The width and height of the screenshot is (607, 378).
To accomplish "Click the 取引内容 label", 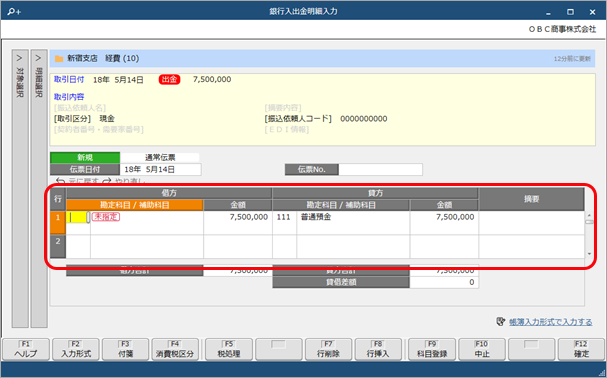I will tap(69, 97).
